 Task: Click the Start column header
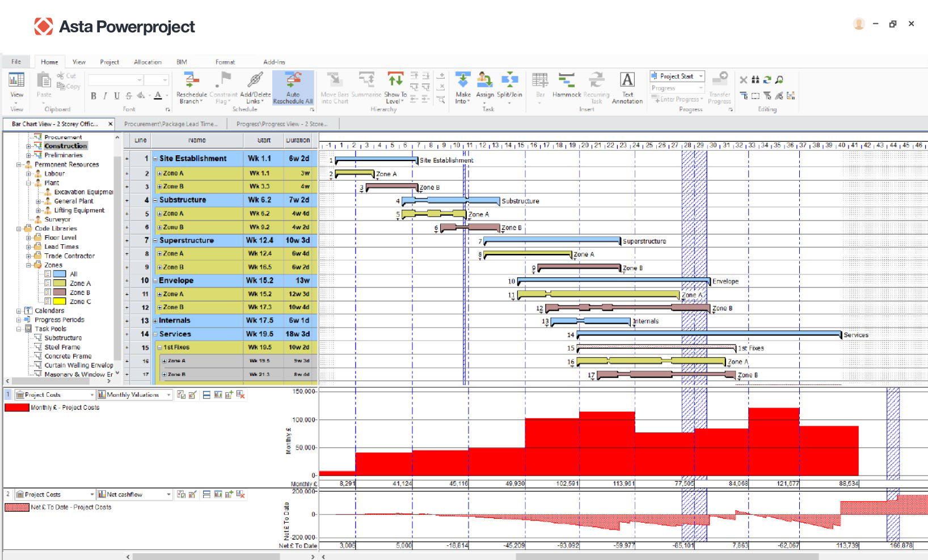(x=264, y=141)
